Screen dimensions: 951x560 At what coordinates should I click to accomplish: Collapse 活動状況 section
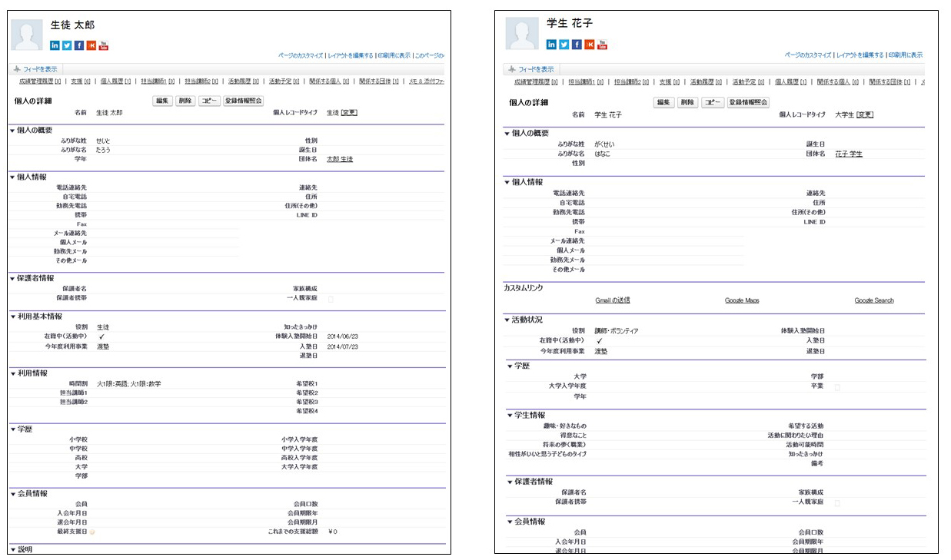coord(507,320)
